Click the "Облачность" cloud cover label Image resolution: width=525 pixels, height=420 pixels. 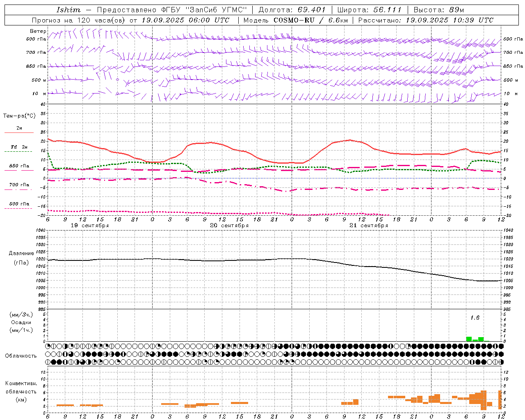[x=21, y=356]
